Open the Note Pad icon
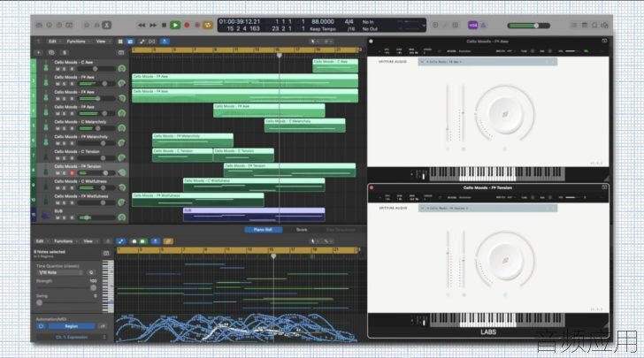 pos(585,25)
